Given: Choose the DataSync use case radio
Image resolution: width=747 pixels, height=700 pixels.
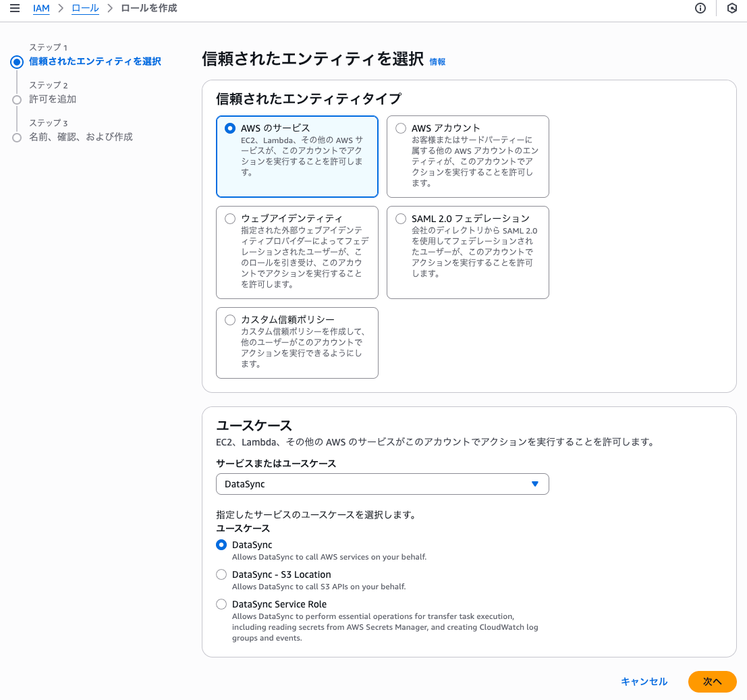Looking at the screenshot, I should tap(221, 545).
